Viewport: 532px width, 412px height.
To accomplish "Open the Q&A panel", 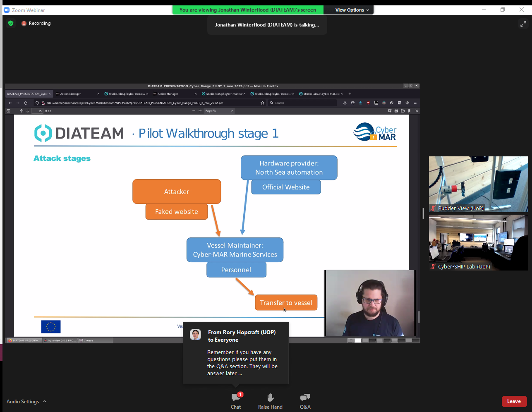I will (x=305, y=400).
